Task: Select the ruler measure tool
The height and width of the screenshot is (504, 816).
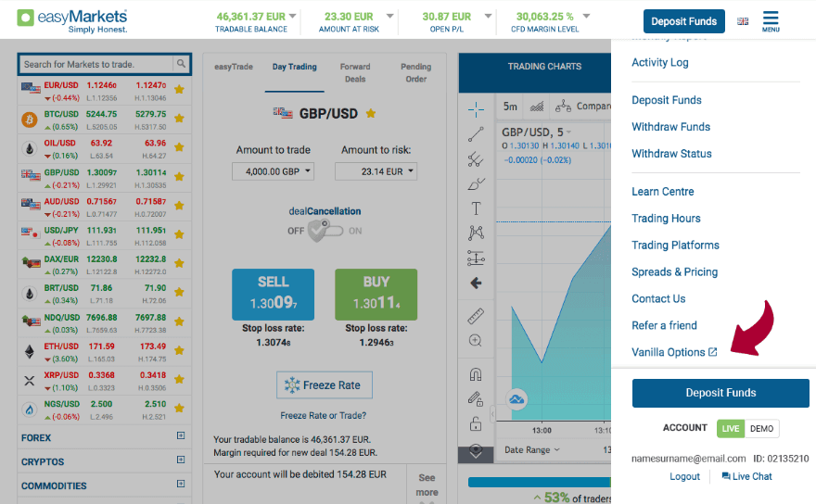Action: point(476,315)
